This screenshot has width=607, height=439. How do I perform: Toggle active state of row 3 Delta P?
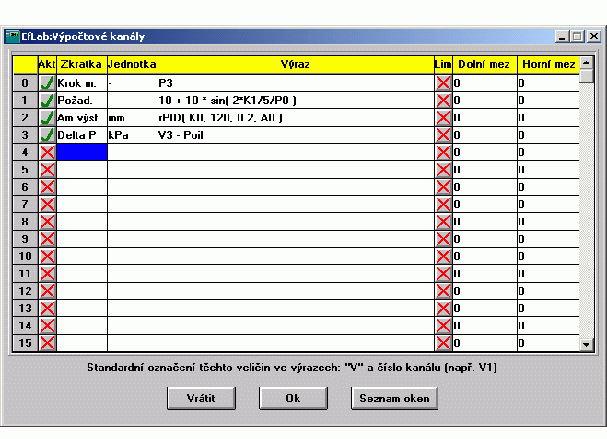pos(46,134)
